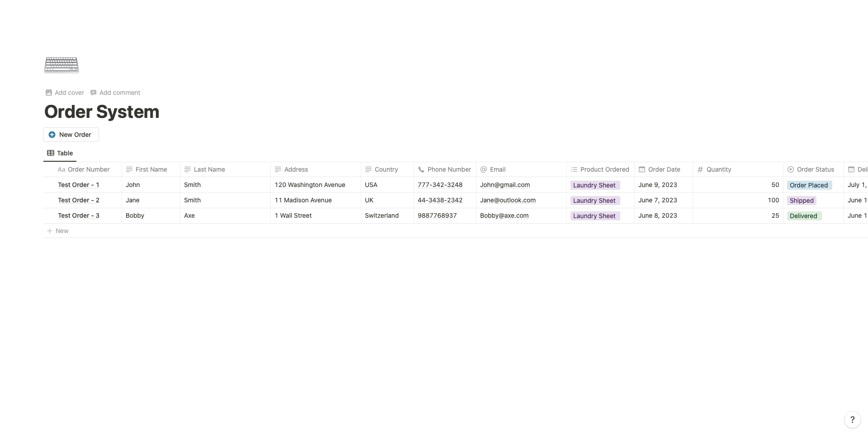Open the John@gmail.com email link
This screenshot has height=435, width=868.
point(505,185)
